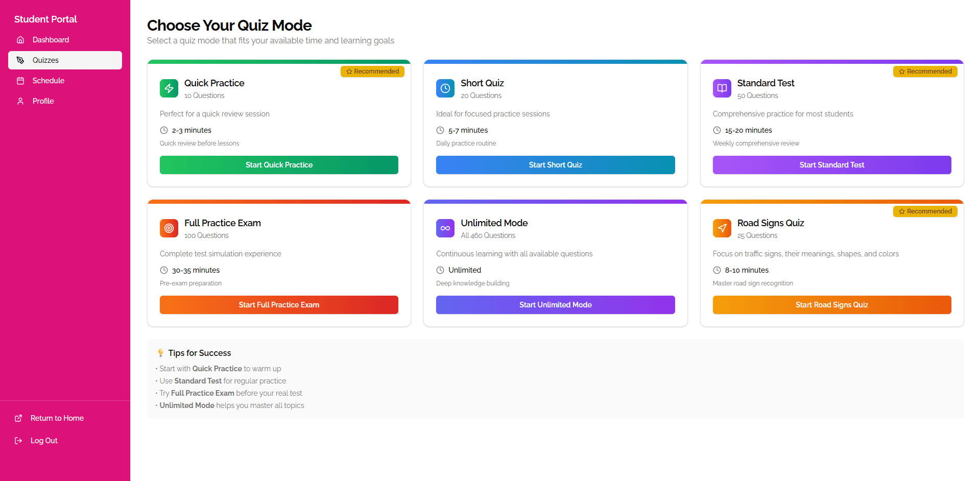980x481 pixels.
Task: Click the Student Portal heading
Action: pyautogui.click(x=45, y=19)
